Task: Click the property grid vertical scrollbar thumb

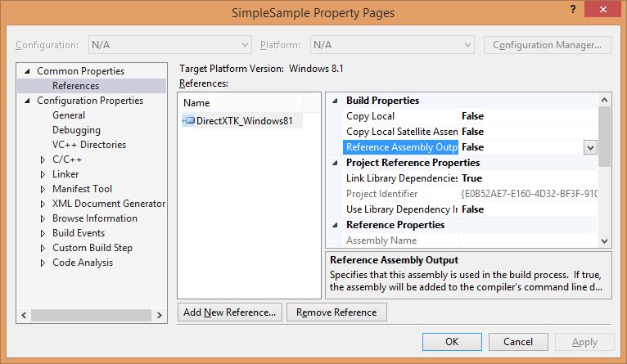Action: pos(604,137)
